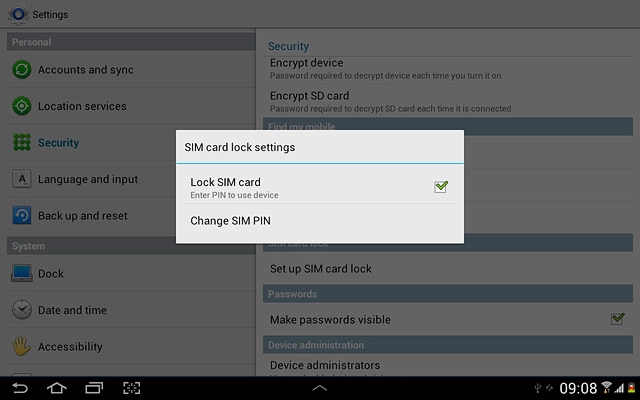Image resolution: width=640 pixels, height=400 pixels.
Task: Tap the 09:08 clock in status bar
Action: [x=578, y=388]
